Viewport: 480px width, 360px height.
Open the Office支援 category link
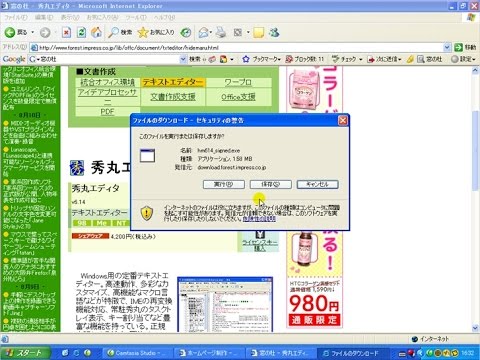tap(238, 97)
